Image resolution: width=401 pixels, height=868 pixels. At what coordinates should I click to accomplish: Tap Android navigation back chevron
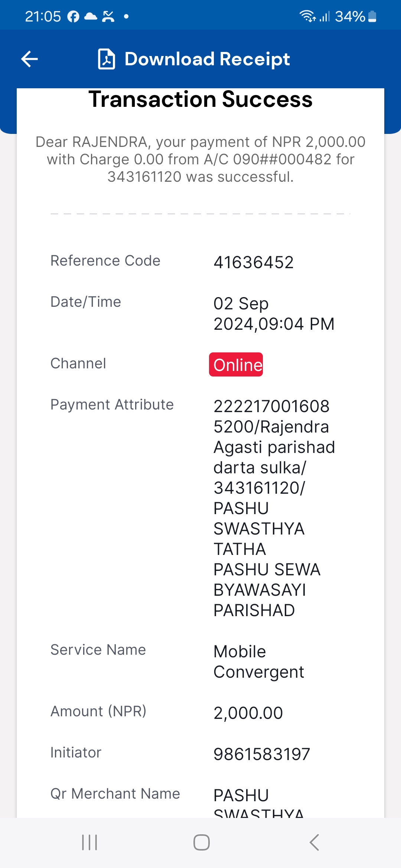tap(314, 842)
